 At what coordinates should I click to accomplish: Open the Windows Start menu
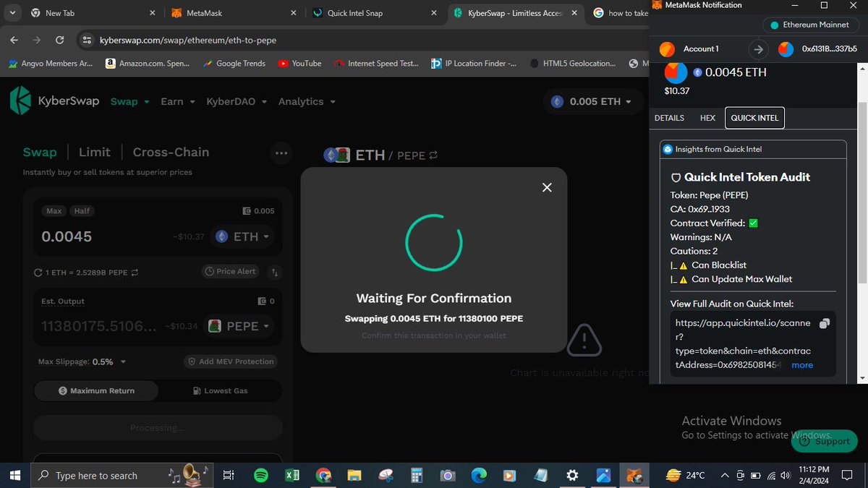(15, 475)
